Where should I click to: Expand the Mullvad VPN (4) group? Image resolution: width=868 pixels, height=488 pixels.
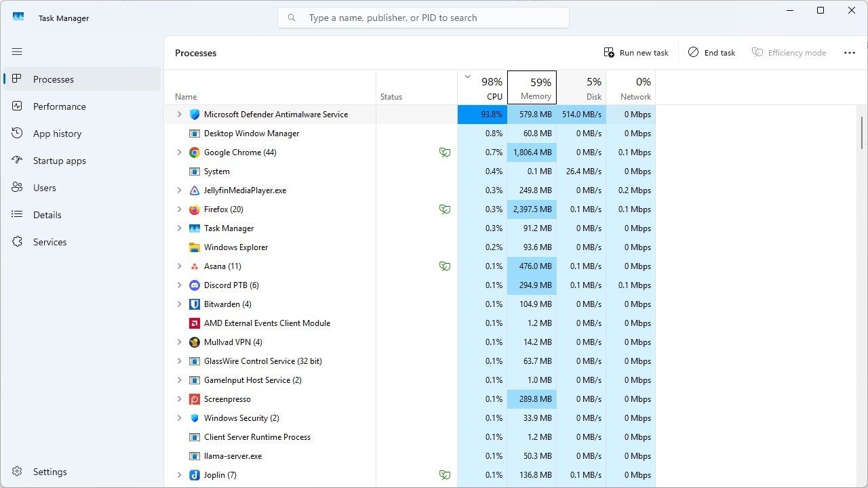pos(179,342)
